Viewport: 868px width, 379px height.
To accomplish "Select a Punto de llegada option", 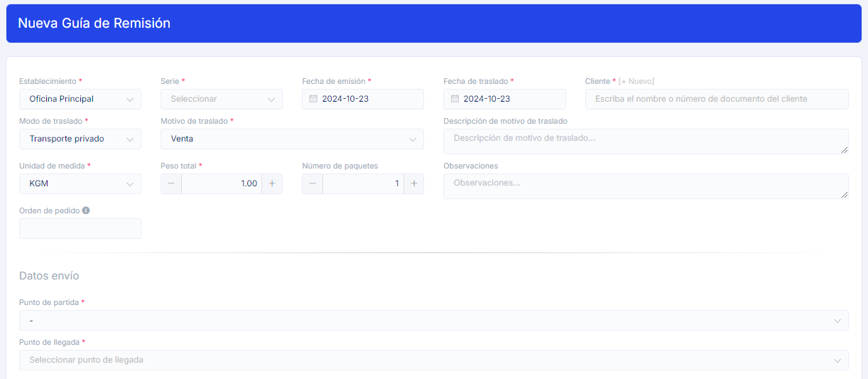I will [433, 360].
